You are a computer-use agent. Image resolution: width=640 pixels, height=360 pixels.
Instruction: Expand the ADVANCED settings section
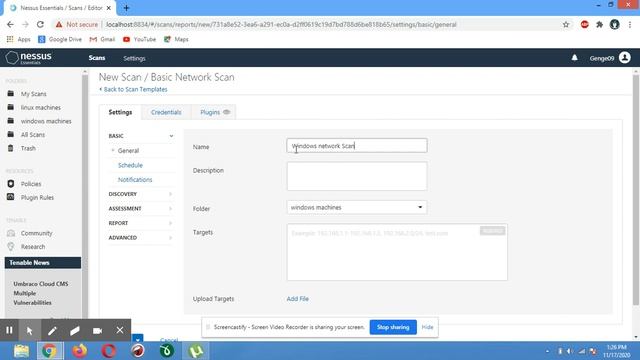[x=170, y=238]
